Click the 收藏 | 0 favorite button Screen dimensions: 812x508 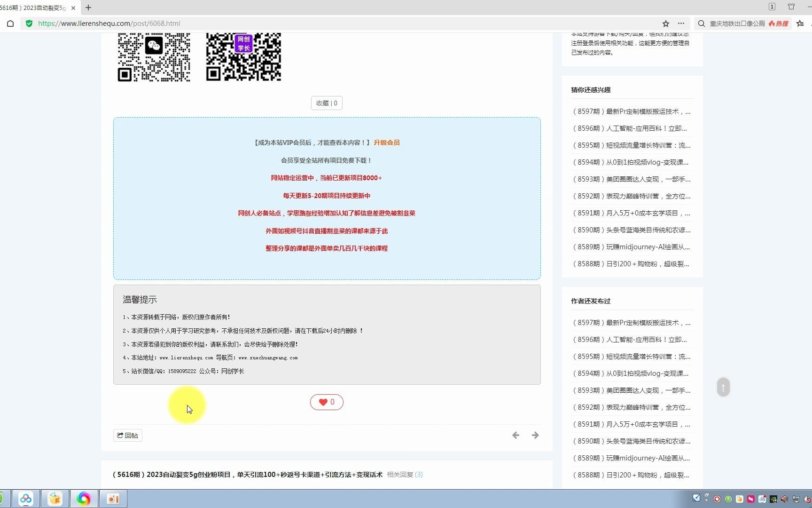(x=327, y=103)
